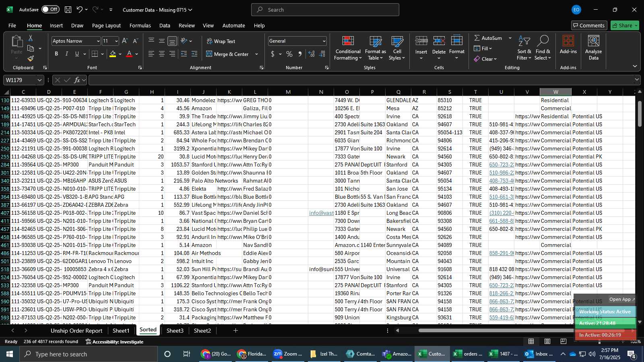Switch to Page Layout view in status bar

pyautogui.click(x=547, y=341)
